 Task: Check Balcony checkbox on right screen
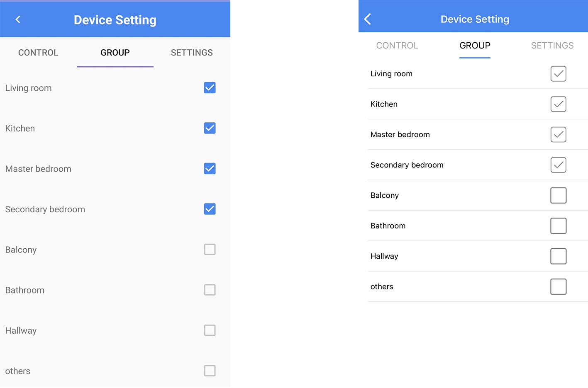click(x=558, y=195)
